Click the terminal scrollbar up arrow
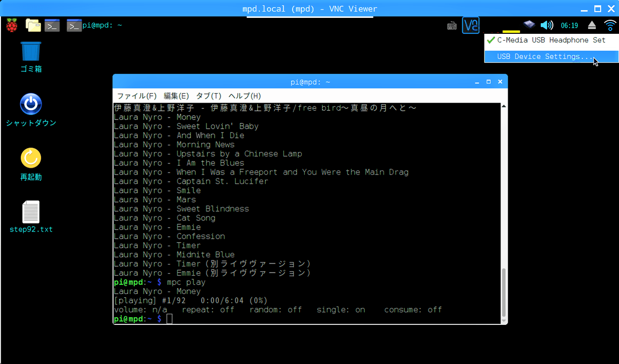Viewport: 619px width, 364px height. (504, 106)
